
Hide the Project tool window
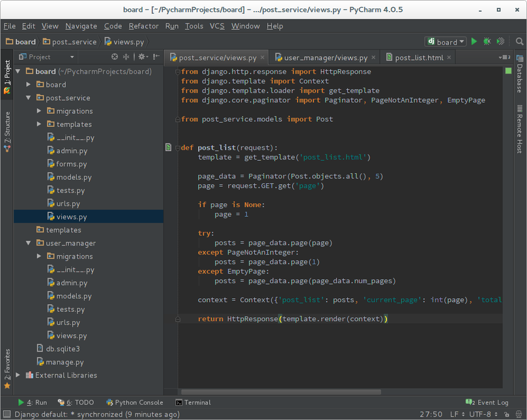click(156, 57)
